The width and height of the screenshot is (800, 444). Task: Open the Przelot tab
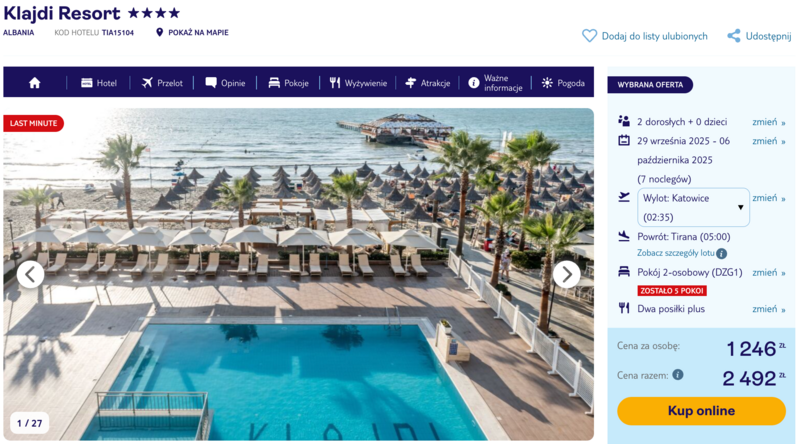tap(162, 83)
